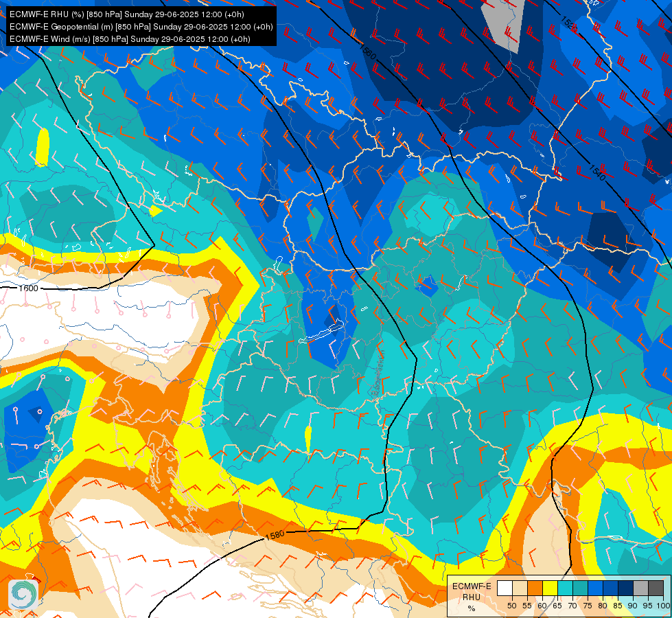Click the legend value 95
Viewport: 672px width, 618px height.
pos(648,606)
